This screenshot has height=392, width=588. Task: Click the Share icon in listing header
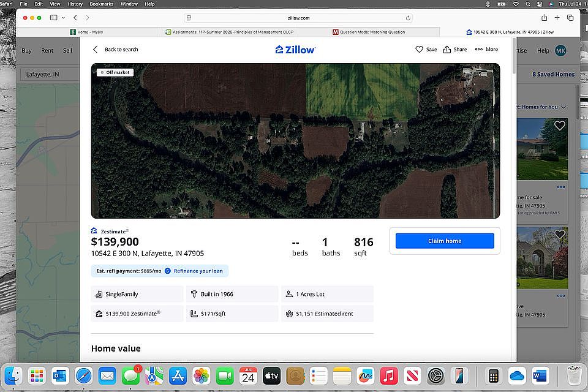[x=448, y=50]
